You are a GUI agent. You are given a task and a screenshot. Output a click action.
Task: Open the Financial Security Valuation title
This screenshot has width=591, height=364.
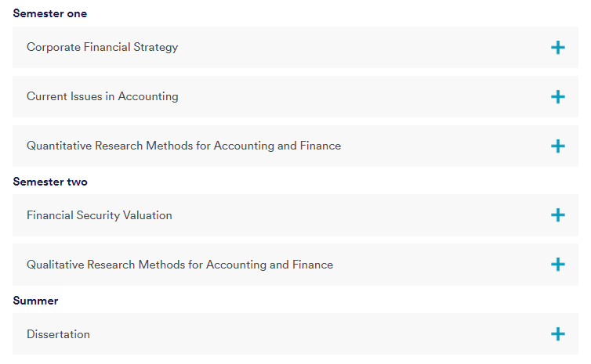tap(99, 215)
